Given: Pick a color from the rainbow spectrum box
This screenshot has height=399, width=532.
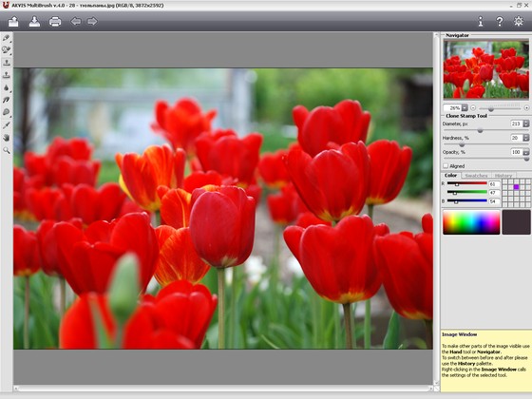Looking at the screenshot, I should [471, 222].
